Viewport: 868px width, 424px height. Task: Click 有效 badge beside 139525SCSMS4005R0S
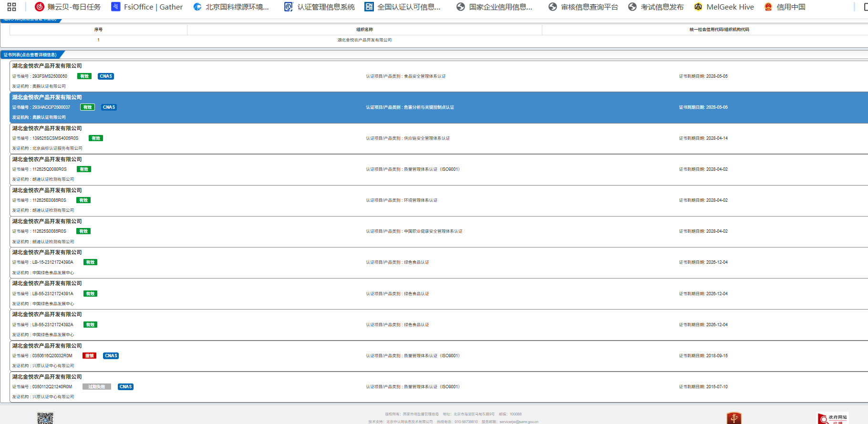tap(96, 138)
